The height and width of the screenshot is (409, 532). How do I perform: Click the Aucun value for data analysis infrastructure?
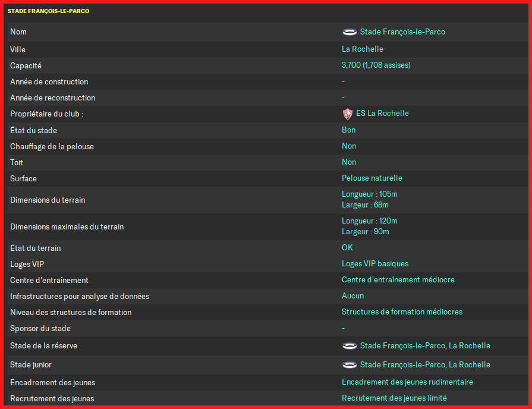click(352, 296)
